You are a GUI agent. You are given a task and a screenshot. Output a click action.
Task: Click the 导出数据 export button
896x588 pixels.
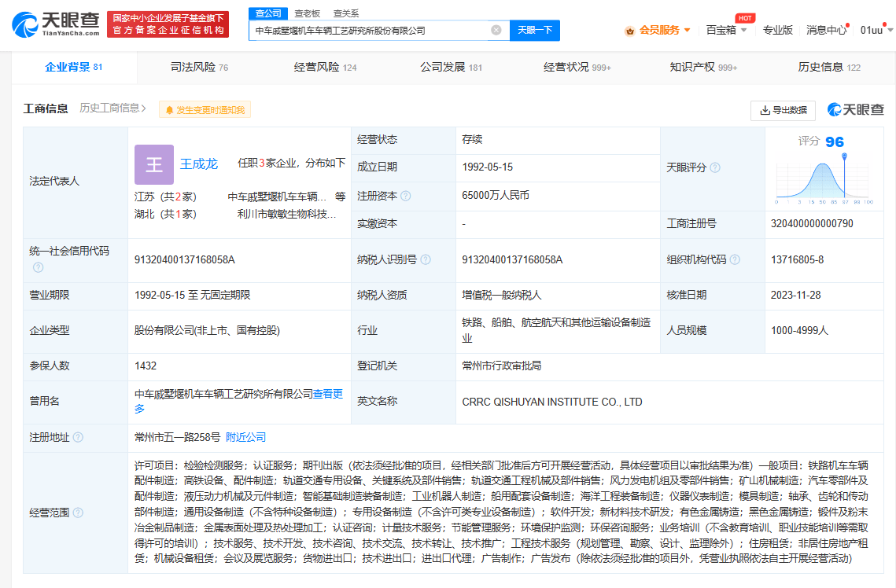pyautogui.click(x=783, y=110)
